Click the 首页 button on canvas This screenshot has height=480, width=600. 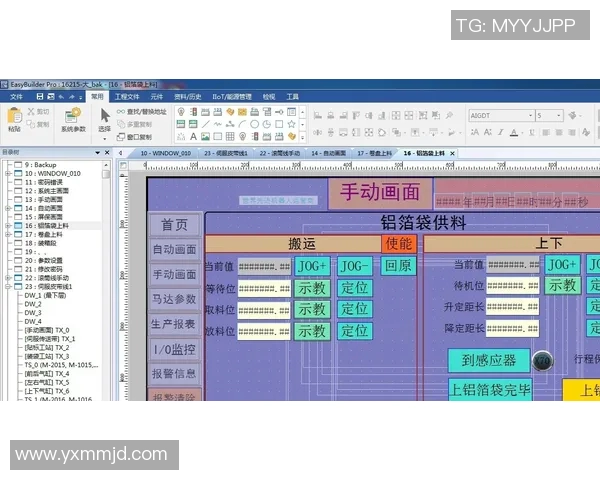click(x=174, y=225)
